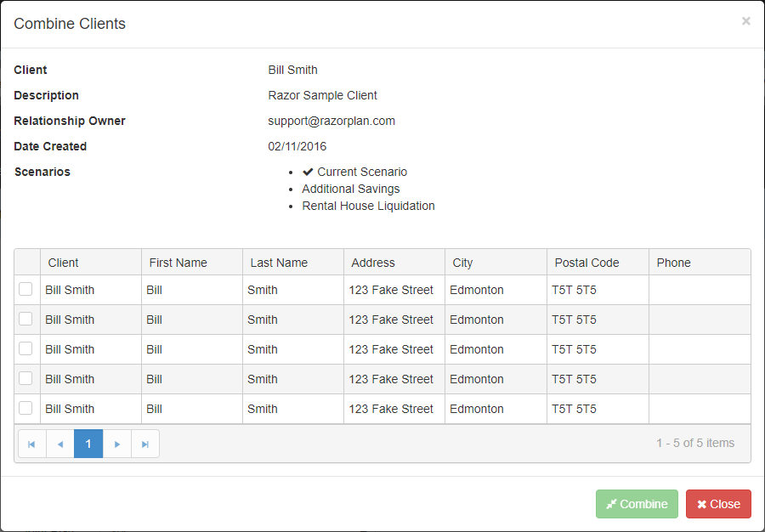Check the checkbox on the second Bill Smith row
Image resolution: width=765 pixels, height=532 pixels.
point(25,319)
